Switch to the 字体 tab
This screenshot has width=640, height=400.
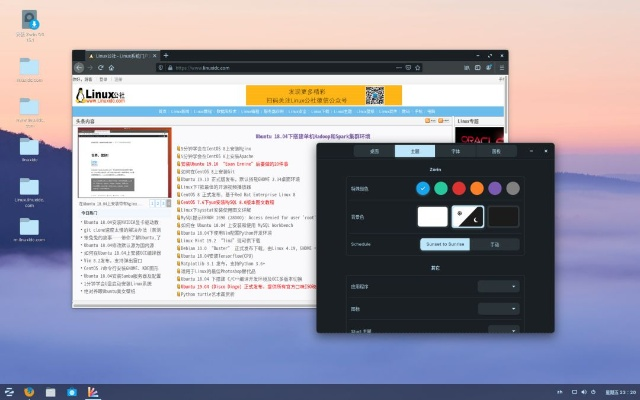coord(455,151)
